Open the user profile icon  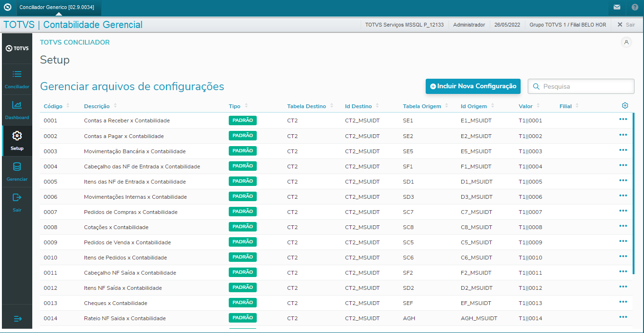pos(626,42)
